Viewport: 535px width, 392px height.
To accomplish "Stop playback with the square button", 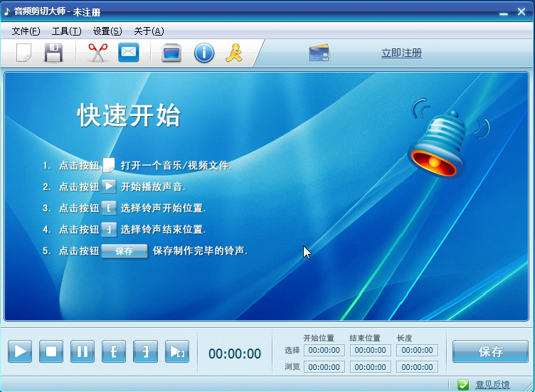I will pos(51,351).
